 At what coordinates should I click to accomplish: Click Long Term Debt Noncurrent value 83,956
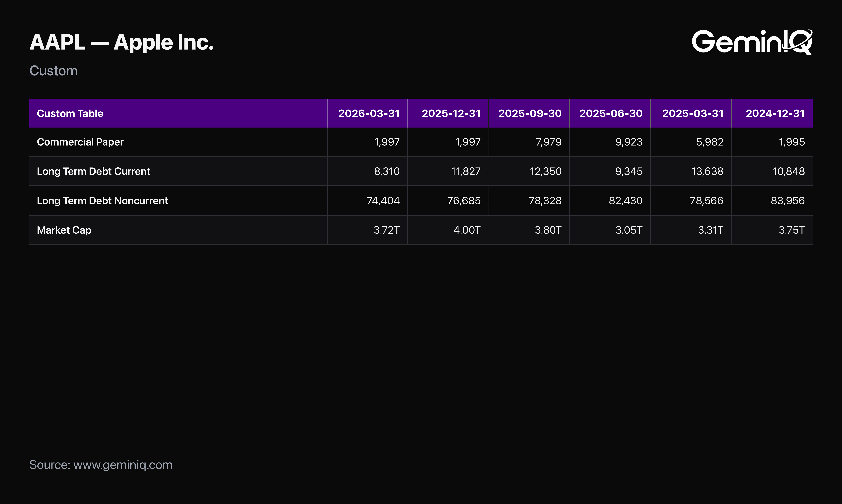click(x=788, y=201)
